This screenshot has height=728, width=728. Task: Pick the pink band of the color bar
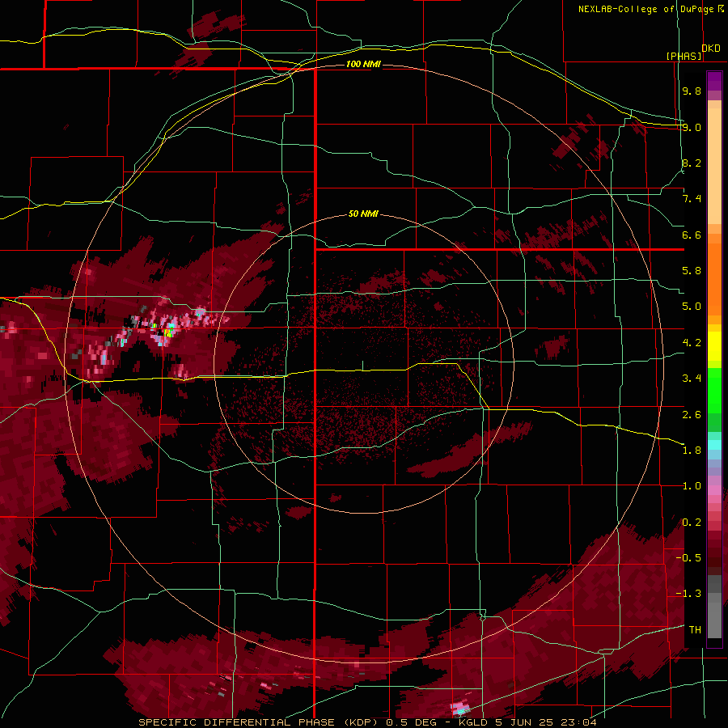pos(714,489)
